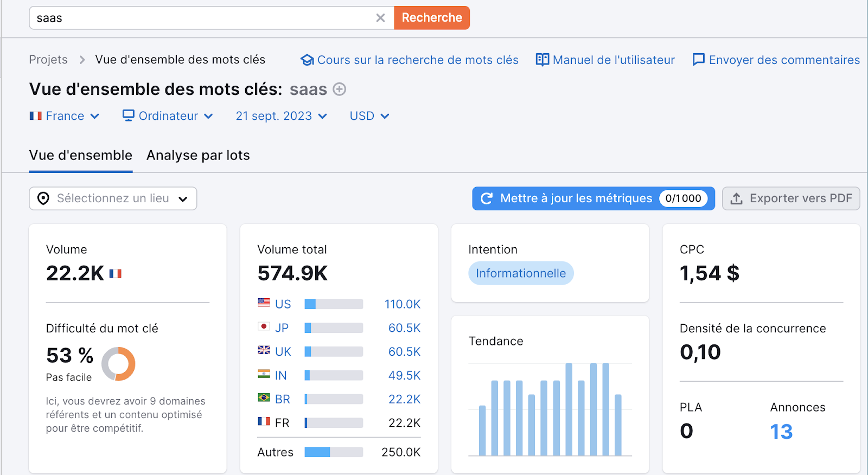Screen dimensions: 868x475
Task: Open the Sélectionnez un lieu dropdown
Action: point(113,198)
